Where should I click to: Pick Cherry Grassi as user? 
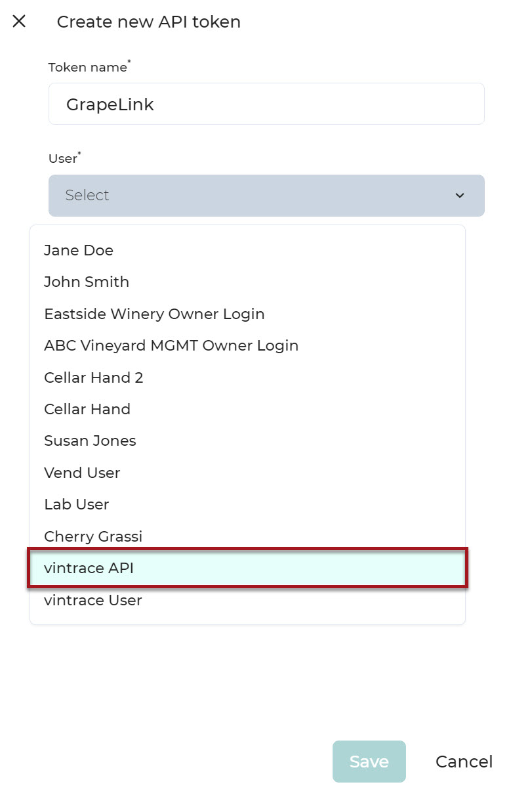click(x=247, y=536)
